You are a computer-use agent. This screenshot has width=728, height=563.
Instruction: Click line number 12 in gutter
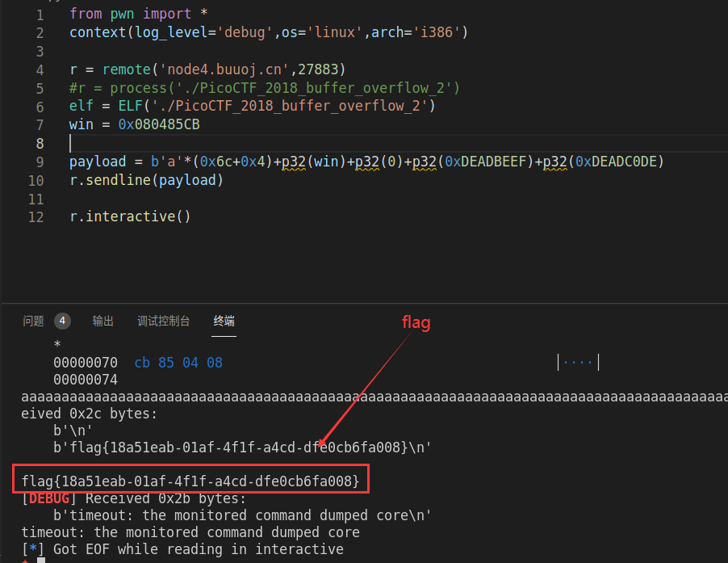[36, 217]
